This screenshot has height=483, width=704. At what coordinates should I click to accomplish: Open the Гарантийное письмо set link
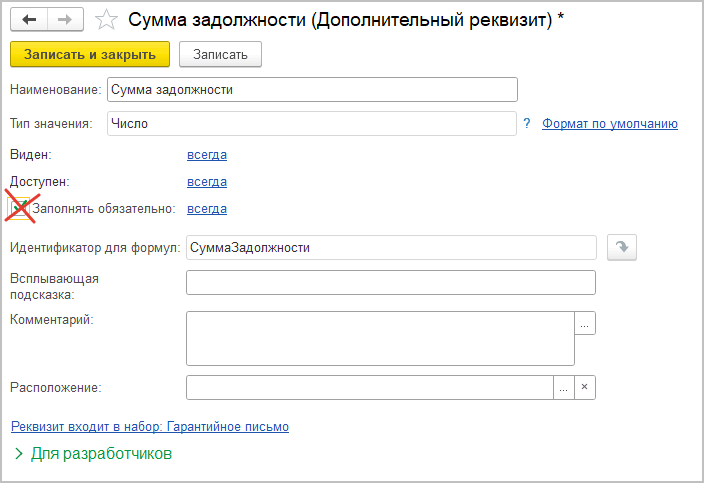[150, 426]
